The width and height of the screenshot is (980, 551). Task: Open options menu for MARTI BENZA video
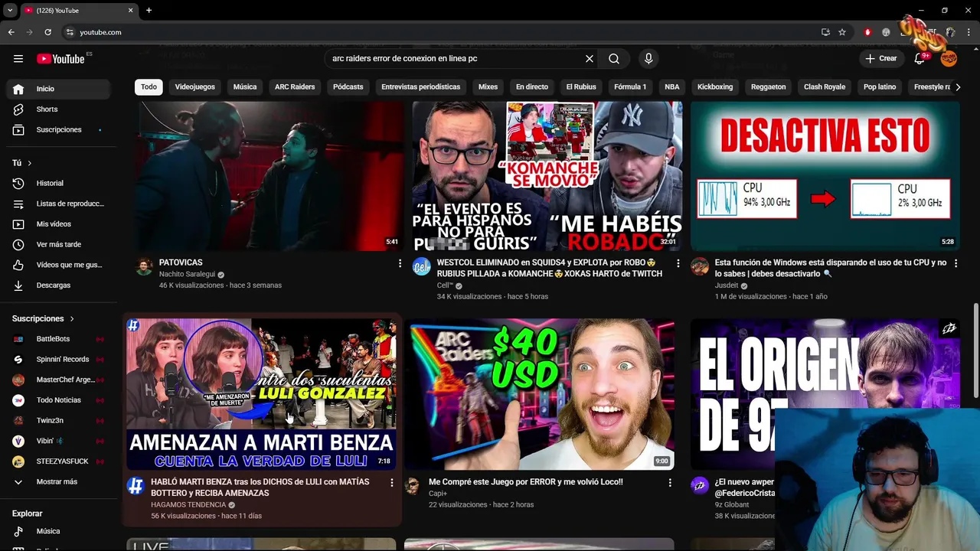pos(392,483)
